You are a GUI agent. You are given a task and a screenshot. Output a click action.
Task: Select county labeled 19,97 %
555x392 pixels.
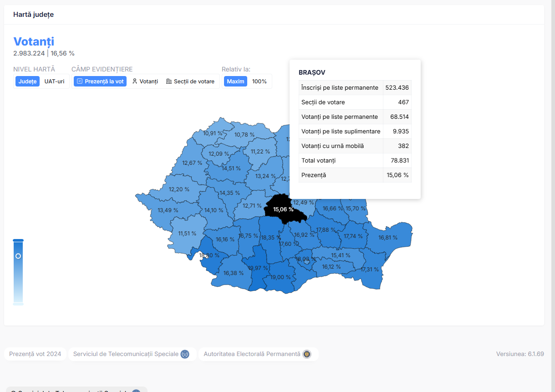pos(258,268)
